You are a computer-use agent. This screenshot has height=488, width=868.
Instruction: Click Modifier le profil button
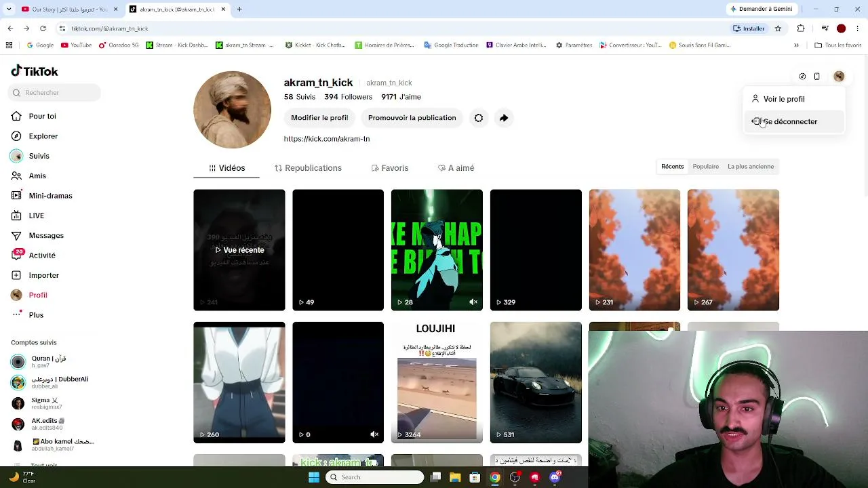(x=319, y=118)
